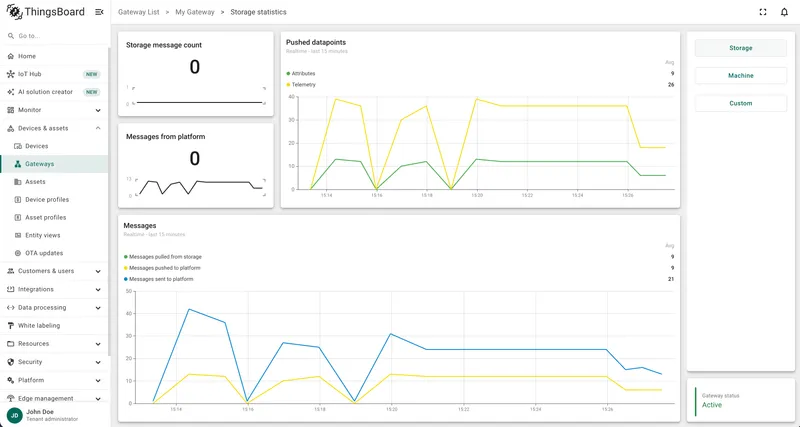Open the Entity views page
The height and width of the screenshot is (427, 800).
click(x=54, y=236)
